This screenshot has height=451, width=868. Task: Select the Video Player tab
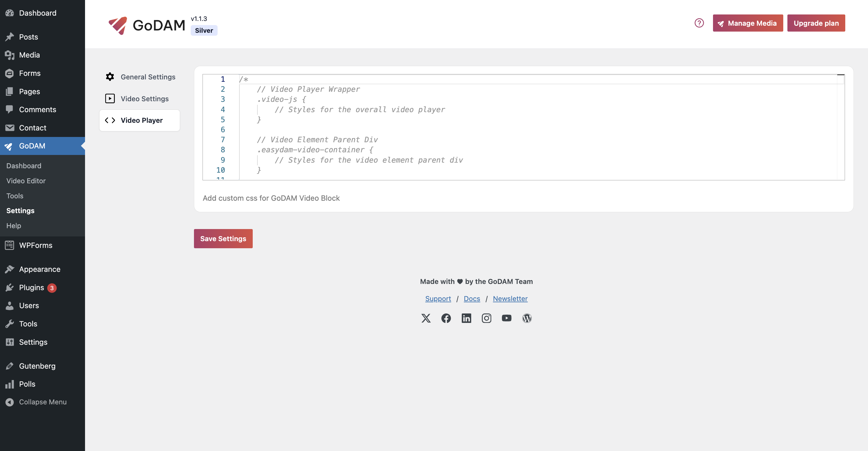click(139, 120)
